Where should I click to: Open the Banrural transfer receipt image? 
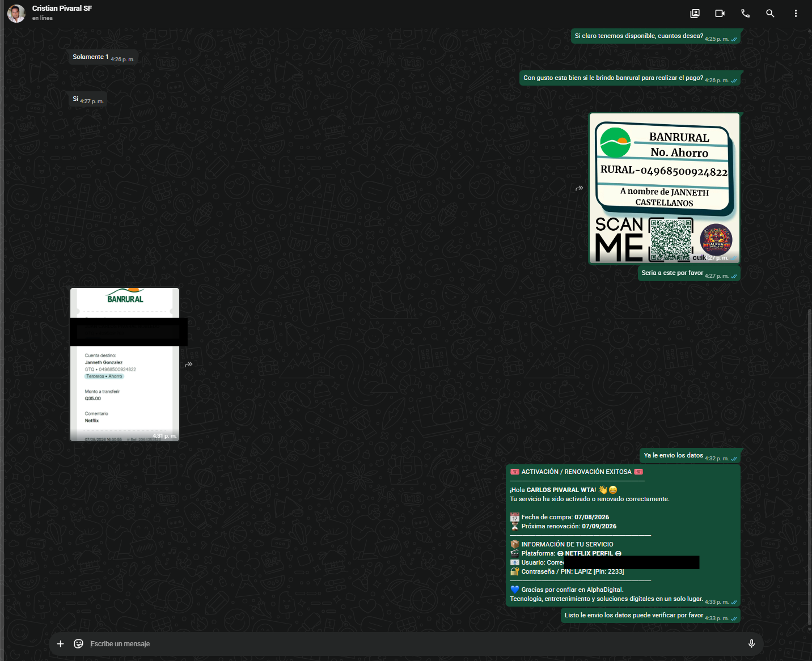[125, 365]
